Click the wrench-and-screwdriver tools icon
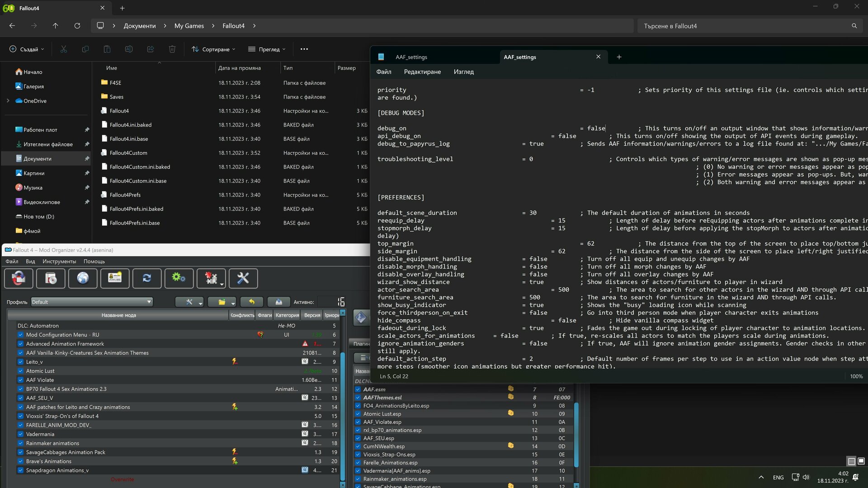The image size is (868, 488). coord(243,278)
